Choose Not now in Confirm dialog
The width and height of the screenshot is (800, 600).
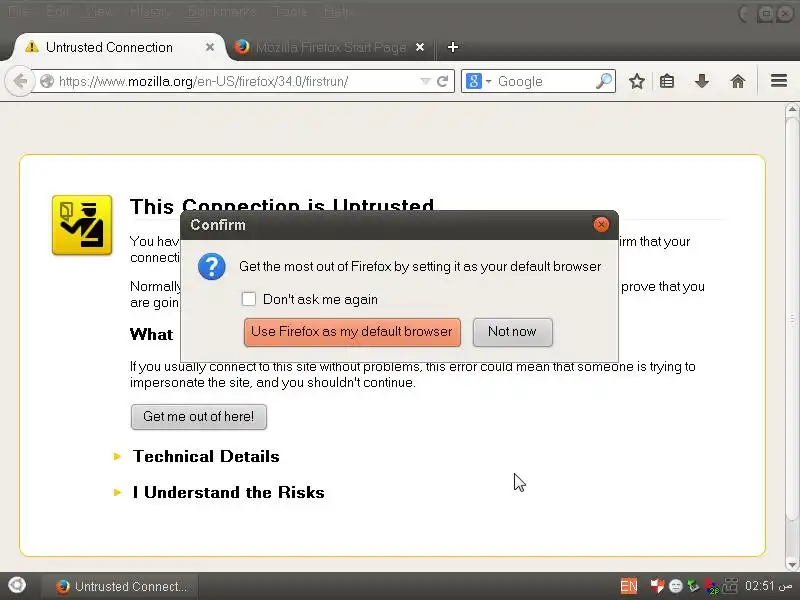click(x=512, y=332)
